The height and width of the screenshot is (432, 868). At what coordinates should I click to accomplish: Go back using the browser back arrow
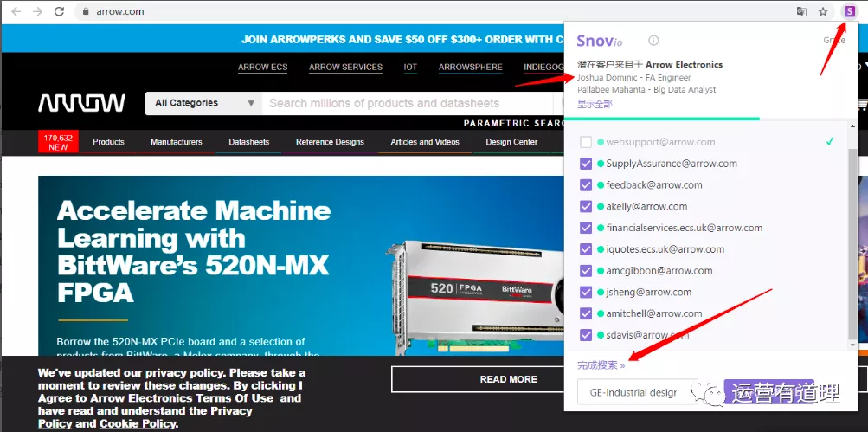click(x=16, y=11)
